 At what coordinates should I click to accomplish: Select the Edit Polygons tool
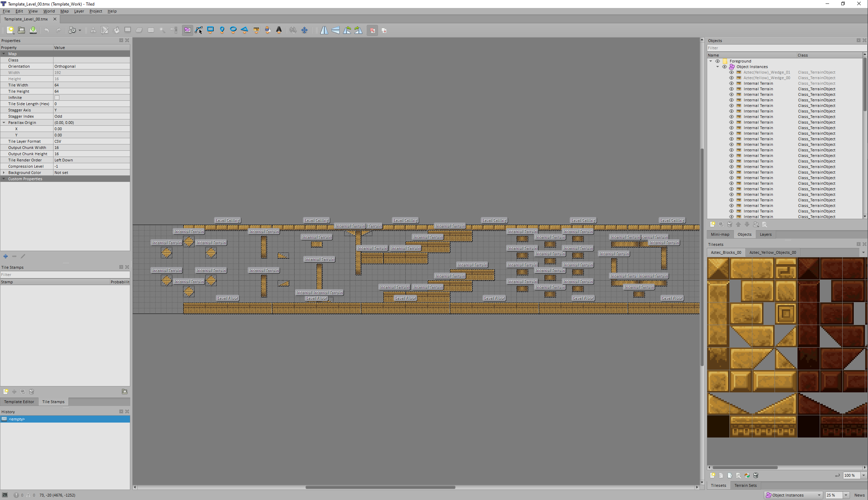tap(199, 30)
